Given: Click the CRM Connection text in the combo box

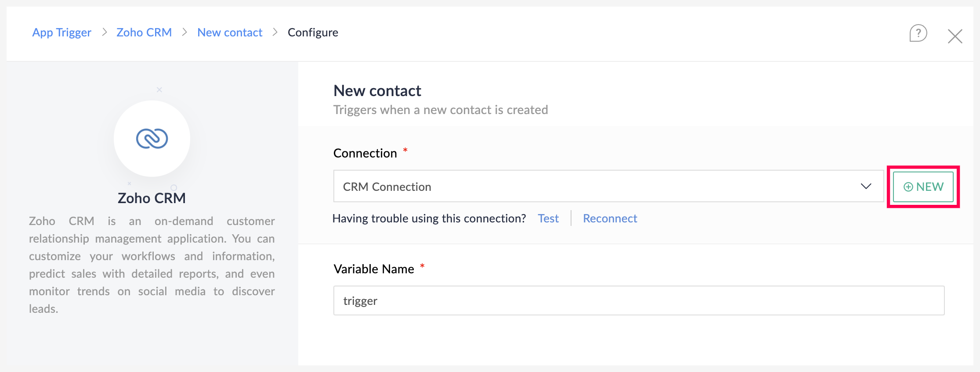Looking at the screenshot, I should pyautogui.click(x=387, y=187).
